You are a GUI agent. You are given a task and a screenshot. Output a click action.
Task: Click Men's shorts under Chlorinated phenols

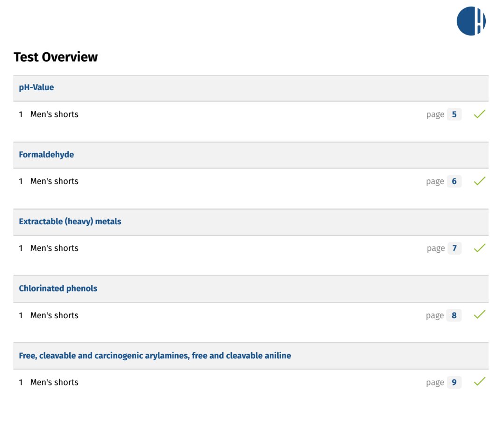54,315
